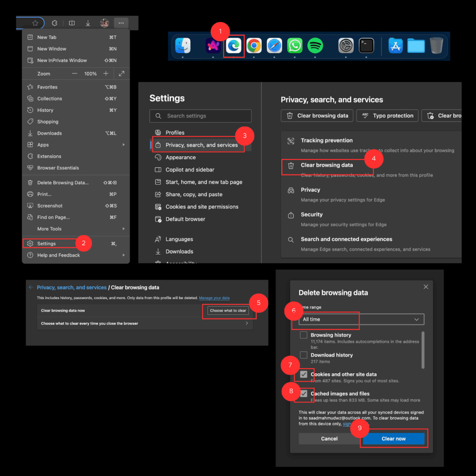
Task: Open History from the Edge menu
Action: (76, 110)
